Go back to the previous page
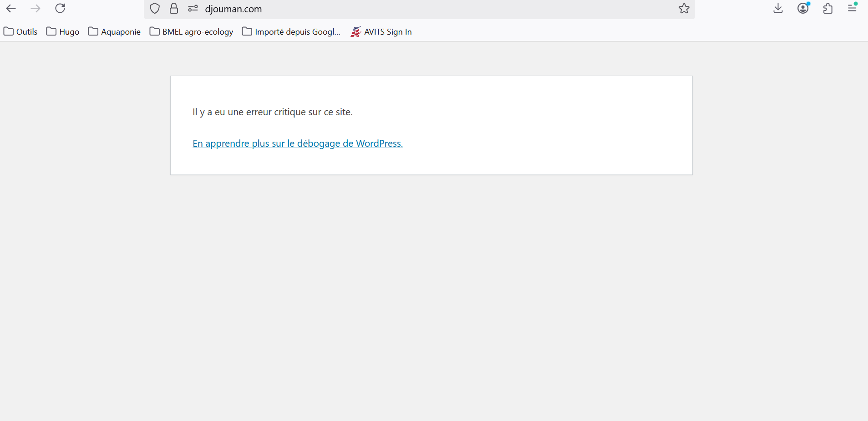The height and width of the screenshot is (421, 868). point(11,9)
